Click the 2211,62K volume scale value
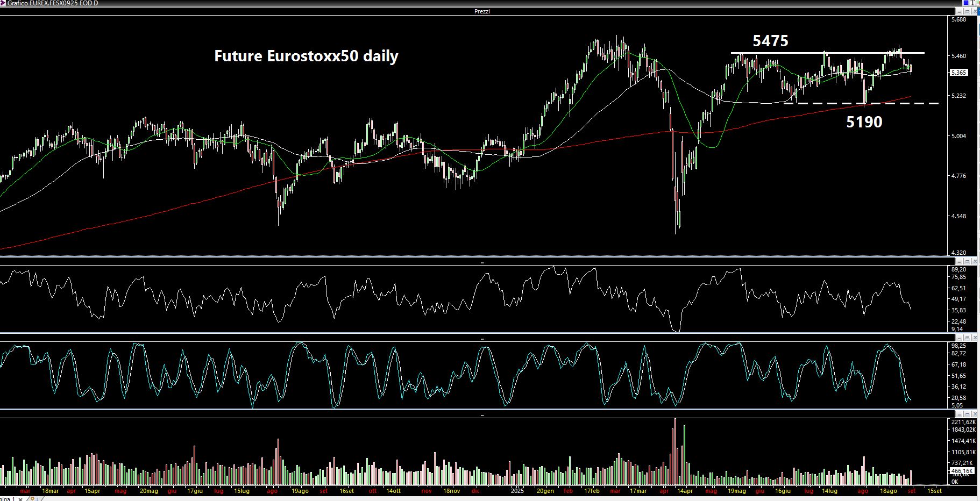This screenshot has height=501, width=980. [963, 422]
